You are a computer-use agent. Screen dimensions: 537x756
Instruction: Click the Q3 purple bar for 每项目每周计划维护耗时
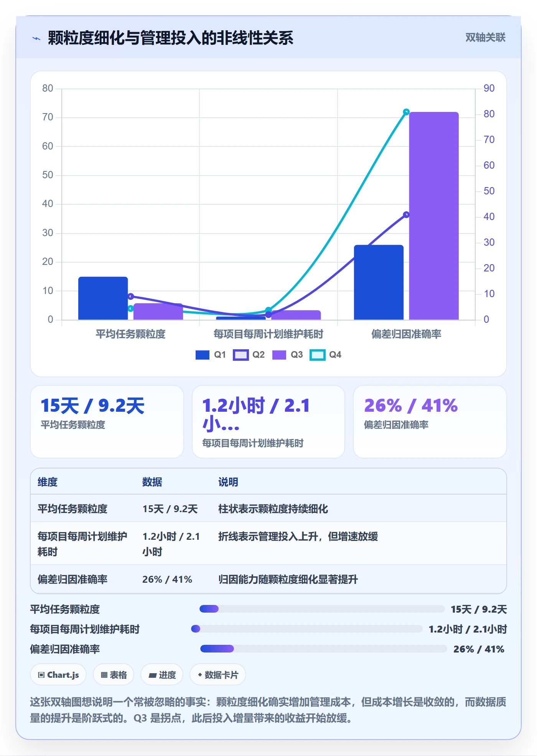click(x=296, y=315)
